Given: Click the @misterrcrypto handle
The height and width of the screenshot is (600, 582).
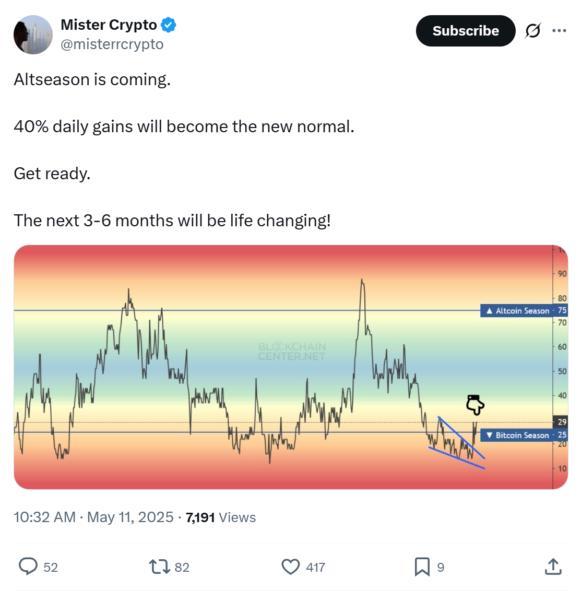Looking at the screenshot, I should tap(112, 44).
